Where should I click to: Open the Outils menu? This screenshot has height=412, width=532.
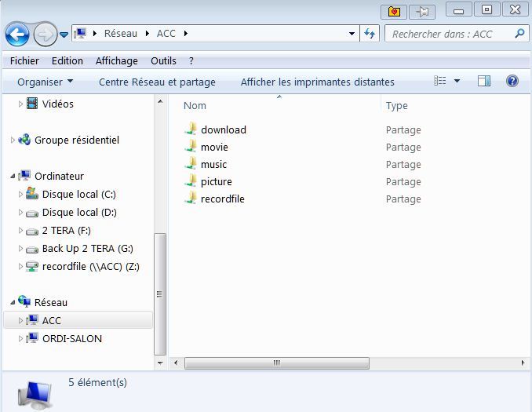163,60
